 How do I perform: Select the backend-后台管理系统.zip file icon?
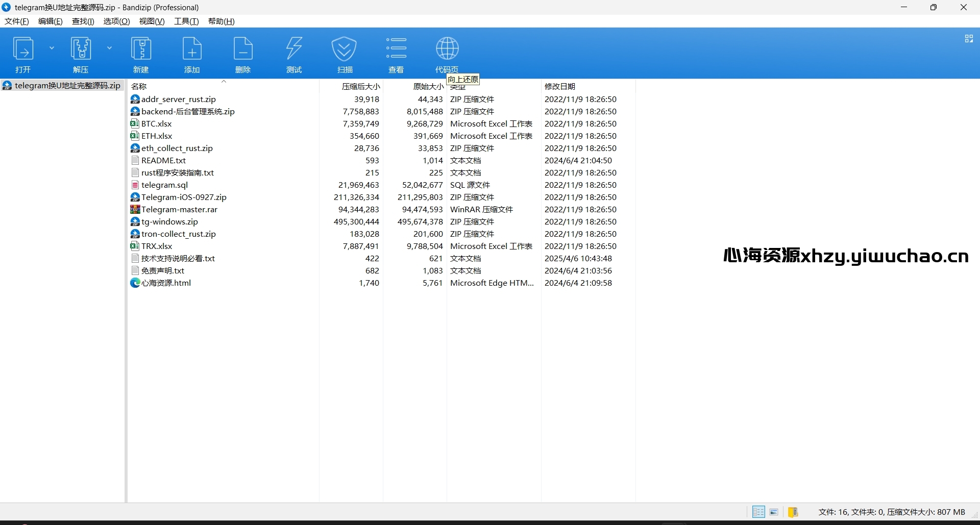point(135,111)
